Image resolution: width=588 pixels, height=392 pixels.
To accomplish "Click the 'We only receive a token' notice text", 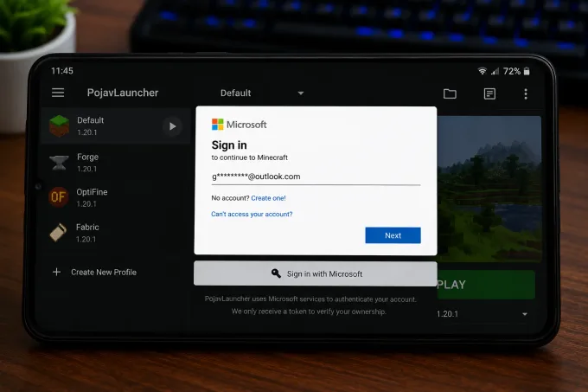I will (309, 312).
